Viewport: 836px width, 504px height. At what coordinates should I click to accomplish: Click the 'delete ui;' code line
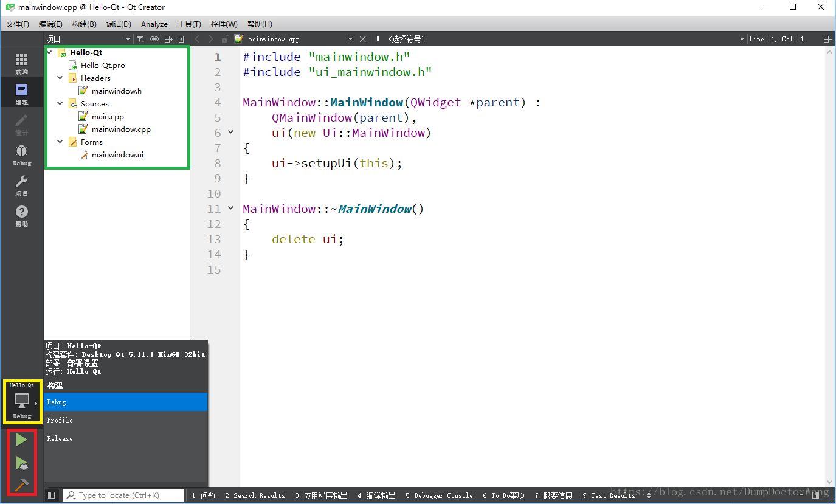[x=308, y=239]
